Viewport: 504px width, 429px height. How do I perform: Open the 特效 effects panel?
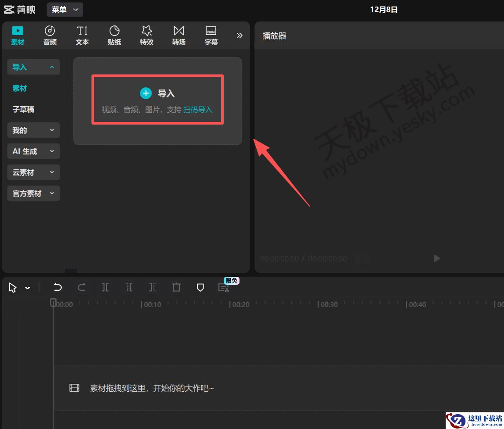pos(147,36)
